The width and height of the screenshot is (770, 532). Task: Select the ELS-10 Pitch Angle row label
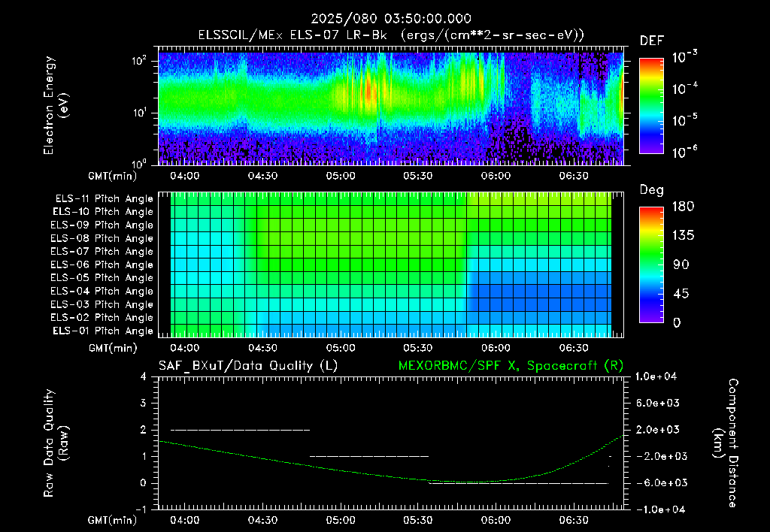pos(103,212)
